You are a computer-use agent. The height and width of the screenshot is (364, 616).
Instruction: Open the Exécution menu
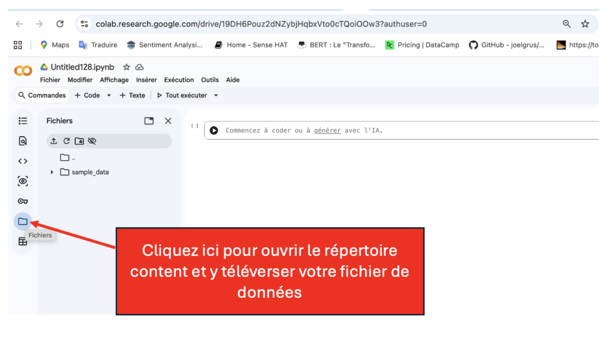(x=179, y=80)
